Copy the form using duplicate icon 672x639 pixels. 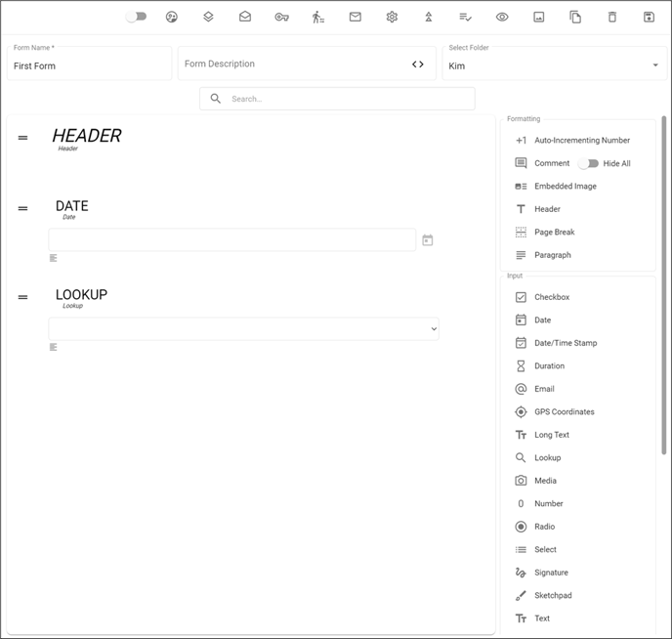(x=575, y=17)
